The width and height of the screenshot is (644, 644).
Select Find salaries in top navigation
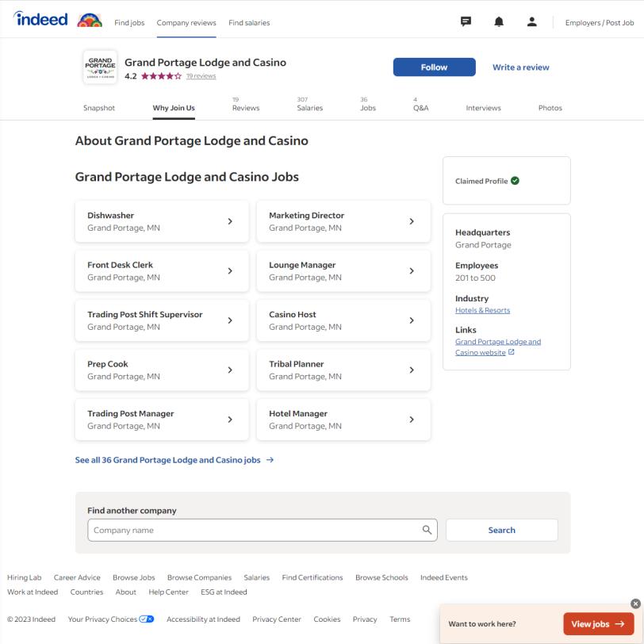pos(249,23)
